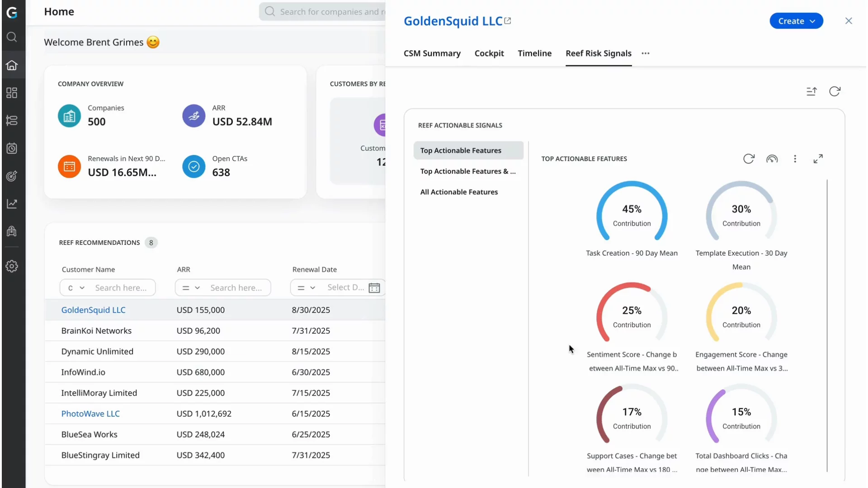Open the home icon in the sidebar
The width and height of the screenshot is (868, 488).
click(x=12, y=65)
